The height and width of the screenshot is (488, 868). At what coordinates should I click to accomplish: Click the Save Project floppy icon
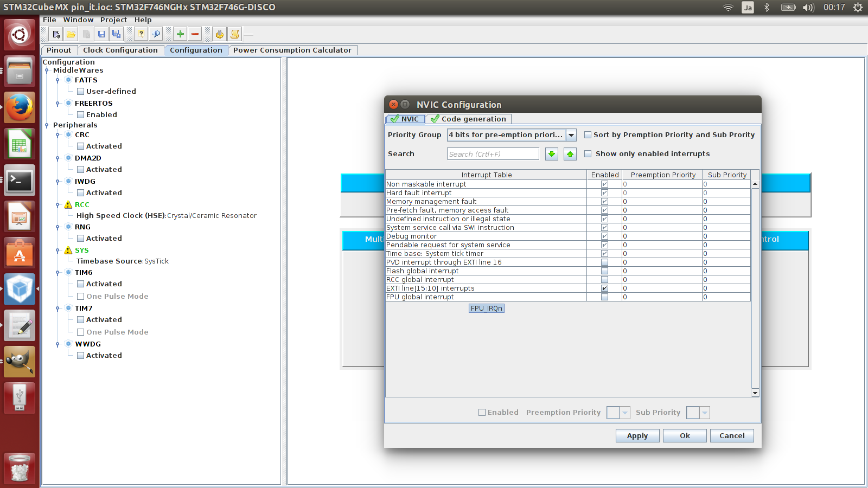[101, 34]
